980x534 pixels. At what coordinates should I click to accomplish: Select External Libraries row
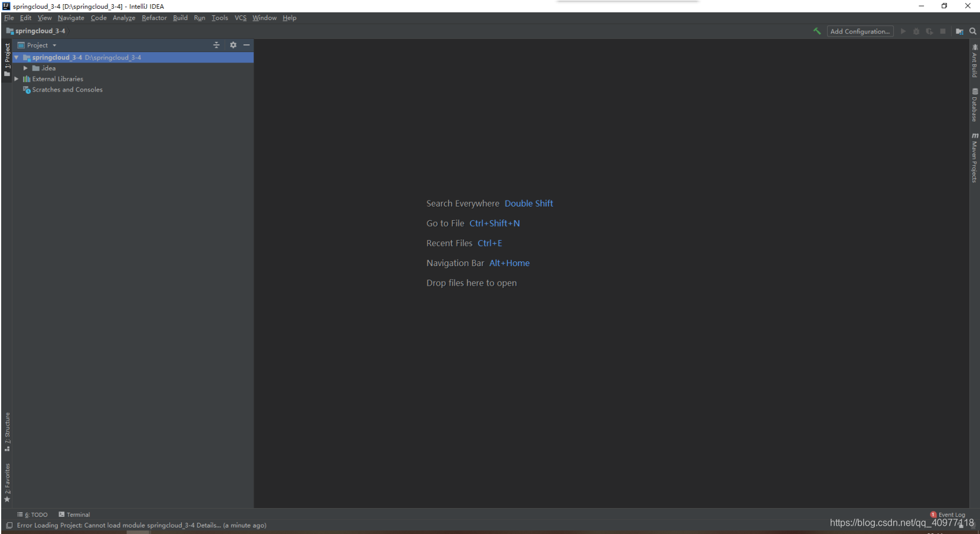click(133, 78)
